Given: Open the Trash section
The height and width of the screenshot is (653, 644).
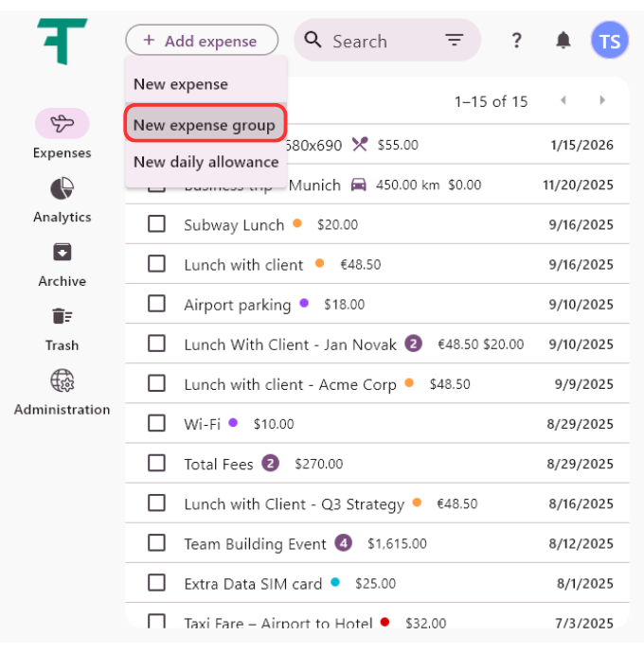Looking at the screenshot, I should pos(63,317).
